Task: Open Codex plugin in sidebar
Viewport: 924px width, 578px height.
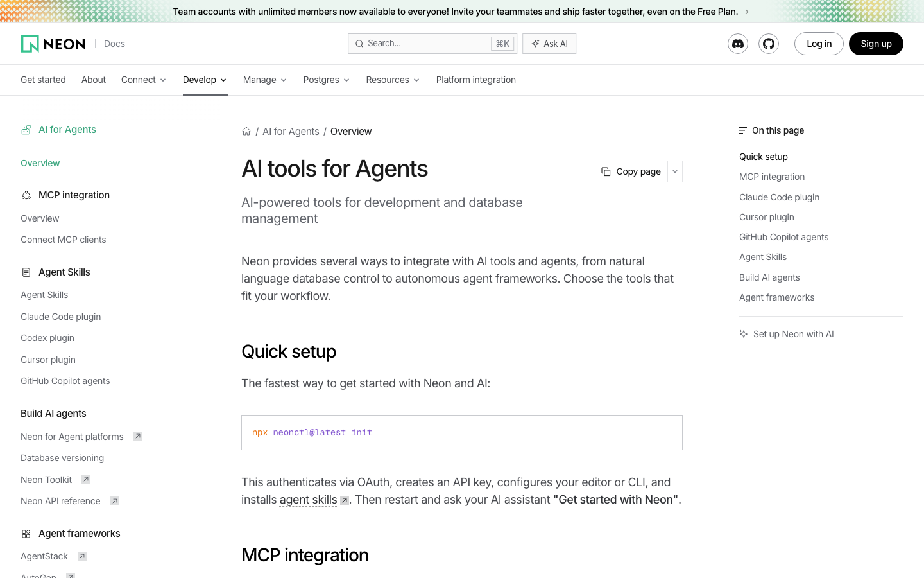Action: point(47,338)
